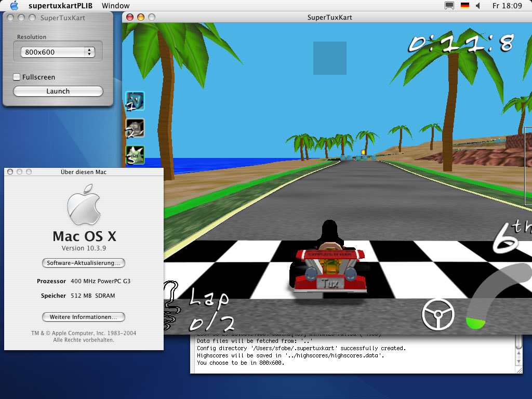Click the Weitere Informationen button
The image size is (532, 399).
(84, 317)
